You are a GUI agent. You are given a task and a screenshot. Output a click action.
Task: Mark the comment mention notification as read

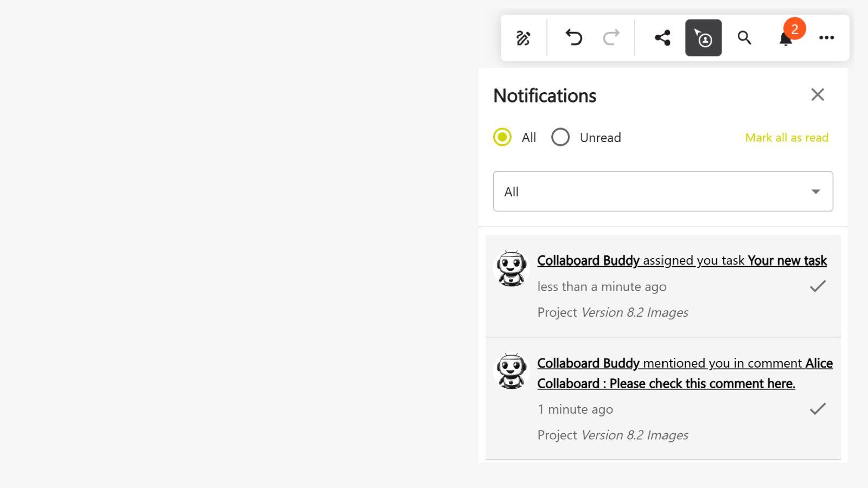pos(818,409)
